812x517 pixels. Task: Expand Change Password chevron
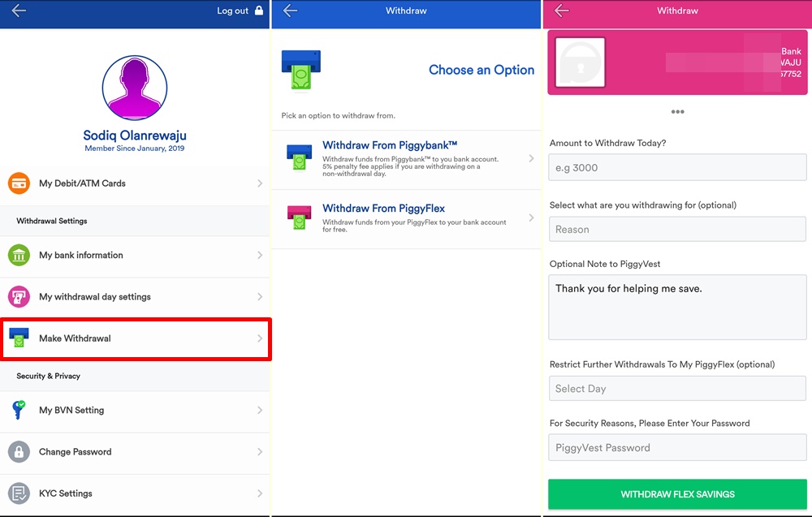pyautogui.click(x=260, y=452)
